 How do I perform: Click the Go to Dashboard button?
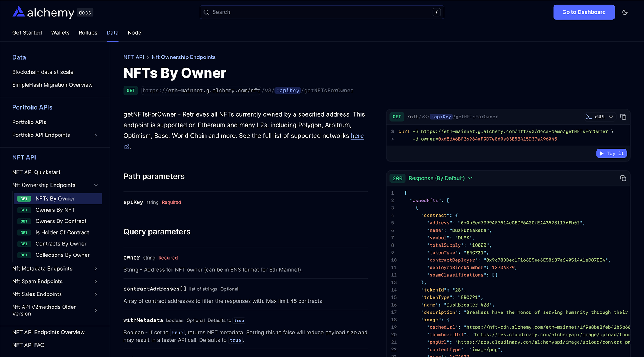584,12
